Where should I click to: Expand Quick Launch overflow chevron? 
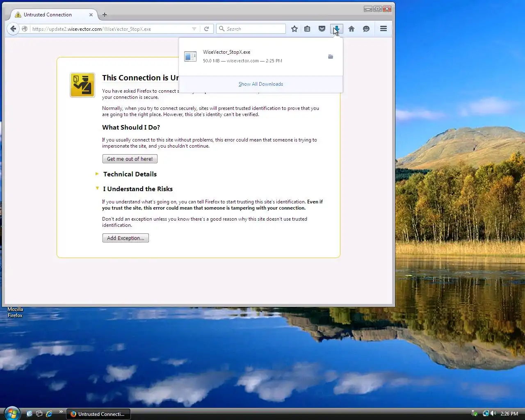(61, 412)
